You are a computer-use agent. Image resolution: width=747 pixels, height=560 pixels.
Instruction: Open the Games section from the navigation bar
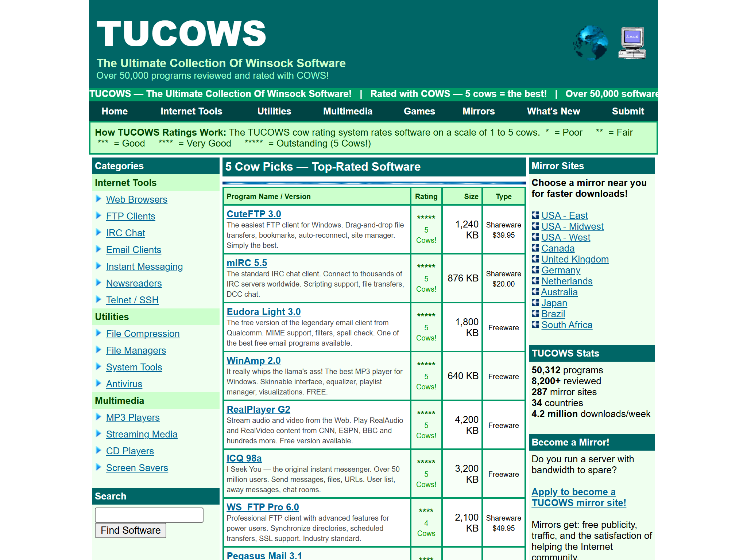[419, 111]
